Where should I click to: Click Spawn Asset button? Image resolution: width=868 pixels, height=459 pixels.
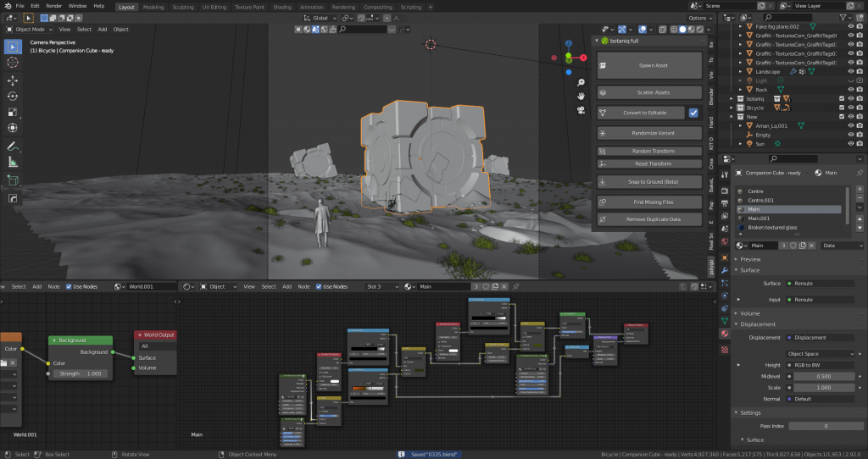tap(649, 65)
